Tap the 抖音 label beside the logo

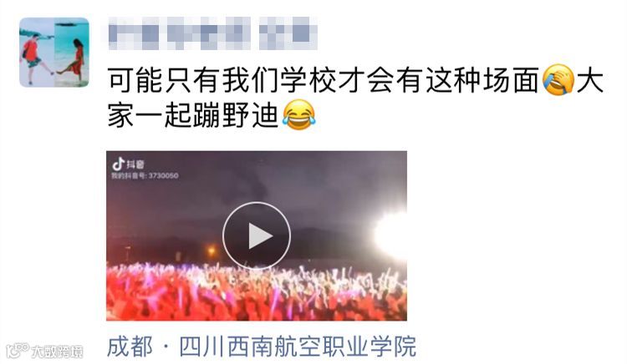point(135,164)
